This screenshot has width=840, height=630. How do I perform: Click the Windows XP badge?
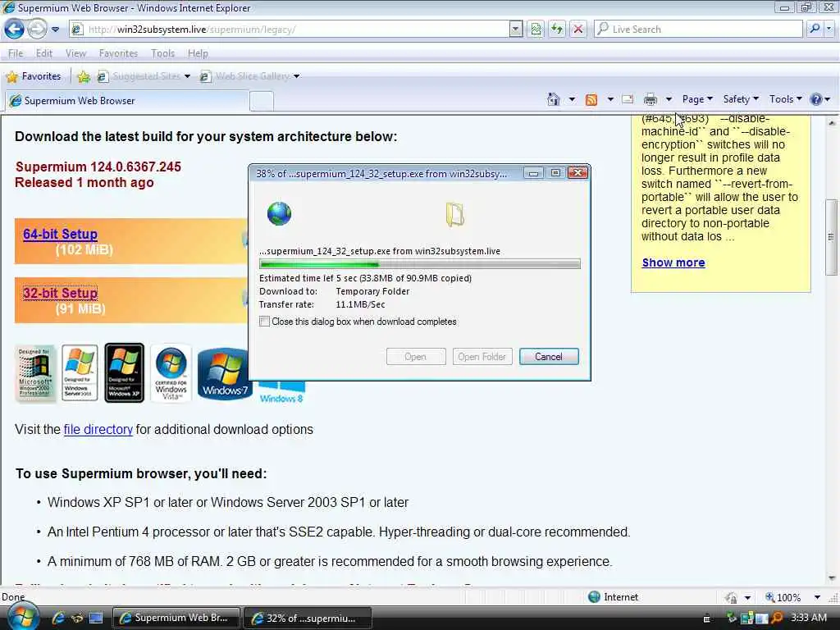tap(124, 373)
